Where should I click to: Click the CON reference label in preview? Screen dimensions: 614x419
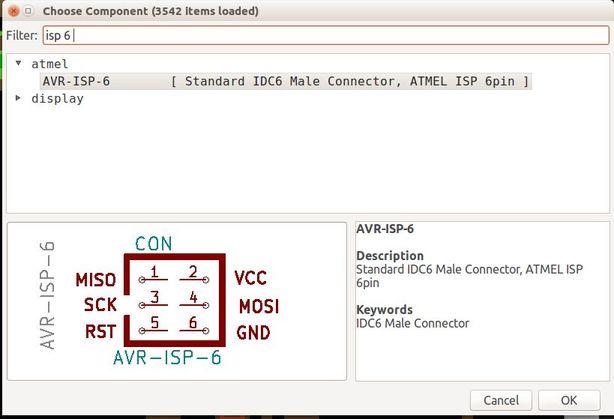154,244
